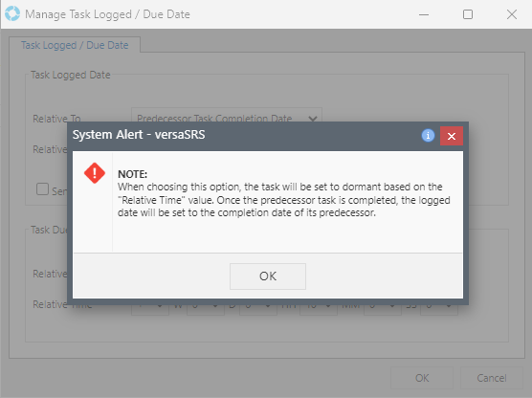The width and height of the screenshot is (532, 398).
Task: Click the Cancel button
Action: pyautogui.click(x=492, y=378)
